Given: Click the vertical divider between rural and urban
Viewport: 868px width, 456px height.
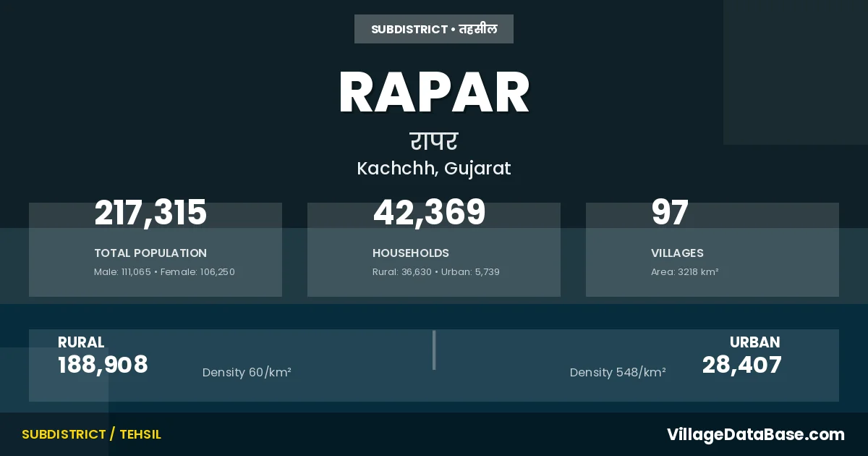Looking at the screenshot, I should point(434,350).
